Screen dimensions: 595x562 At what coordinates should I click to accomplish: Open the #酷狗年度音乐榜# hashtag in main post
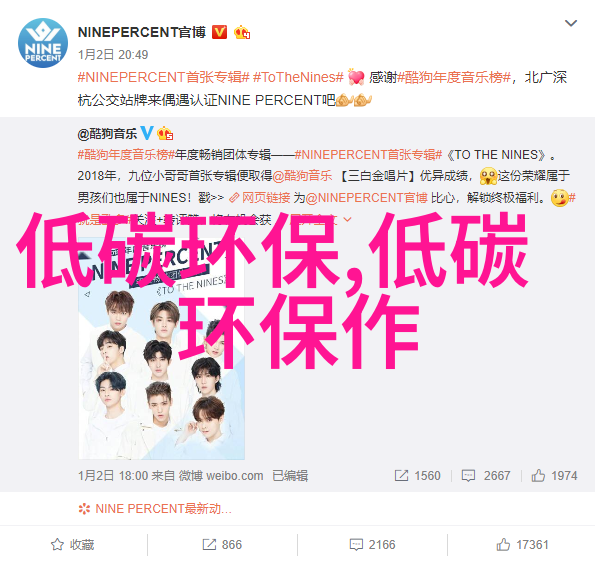click(x=454, y=77)
